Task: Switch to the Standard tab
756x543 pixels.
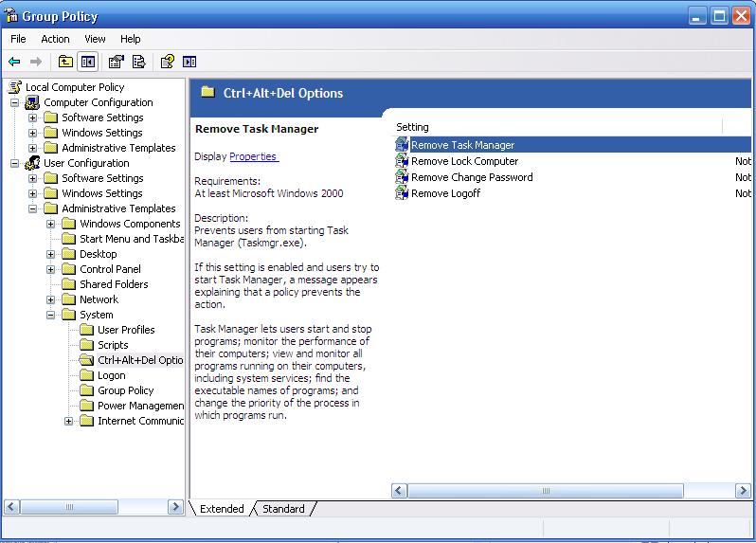Action: [x=283, y=509]
